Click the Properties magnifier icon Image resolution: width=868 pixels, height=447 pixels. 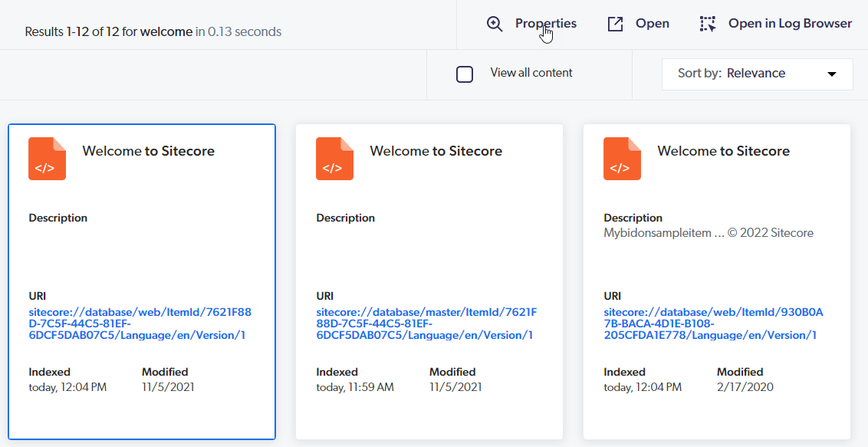(x=495, y=24)
